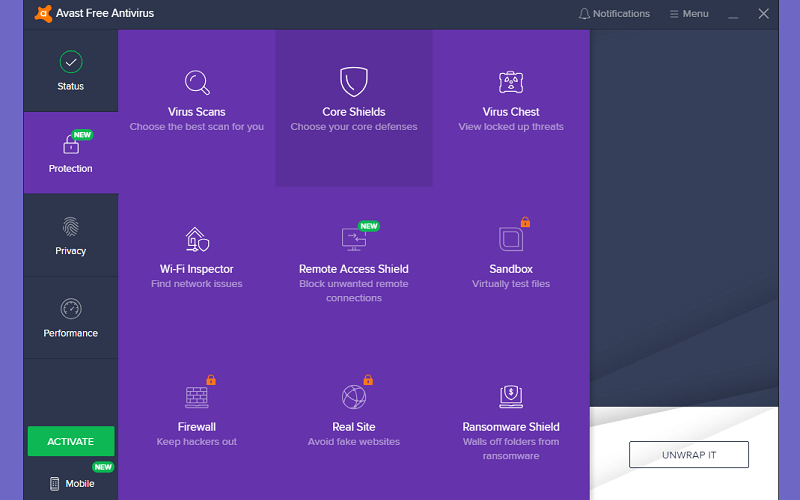
Task: Click the Notifications bell icon
Action: click(584, 14)
